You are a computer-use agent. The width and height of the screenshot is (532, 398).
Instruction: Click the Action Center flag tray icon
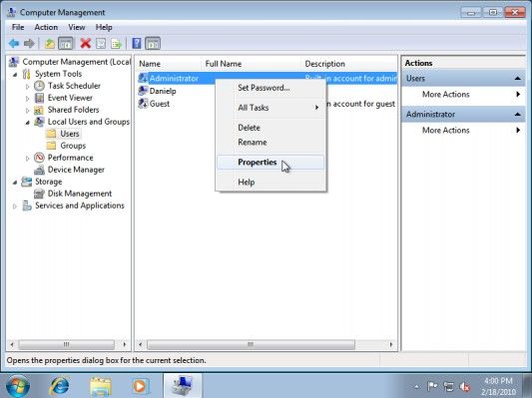pyautogui.click(x=432, y=386)
